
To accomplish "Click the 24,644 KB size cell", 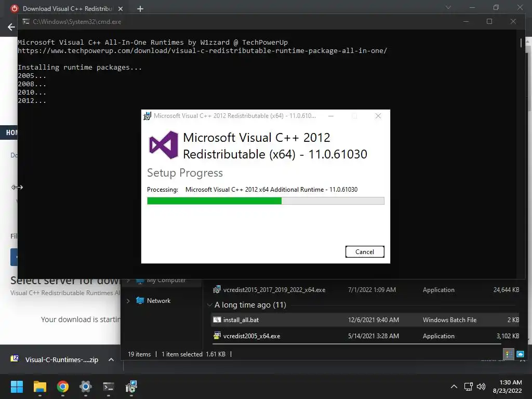I will pos(506,290).
